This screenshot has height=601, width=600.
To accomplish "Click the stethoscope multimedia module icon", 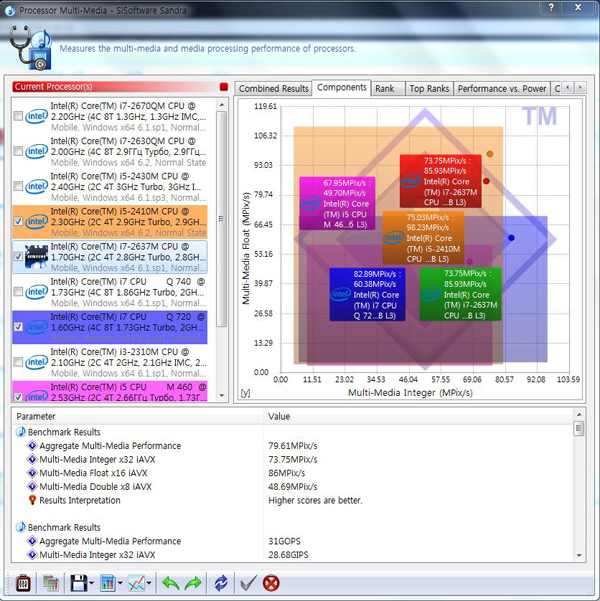I will [x=31, y=47].
